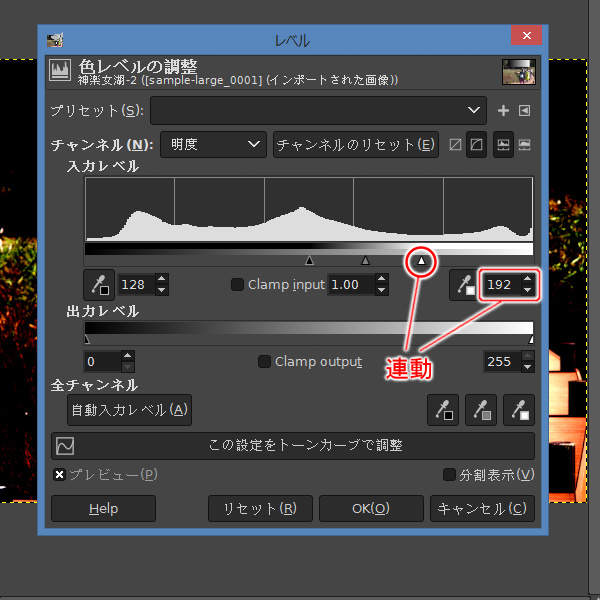Enable the 分割表示 checkbox
The image size is (600, 600).
[x=449, y=475]
